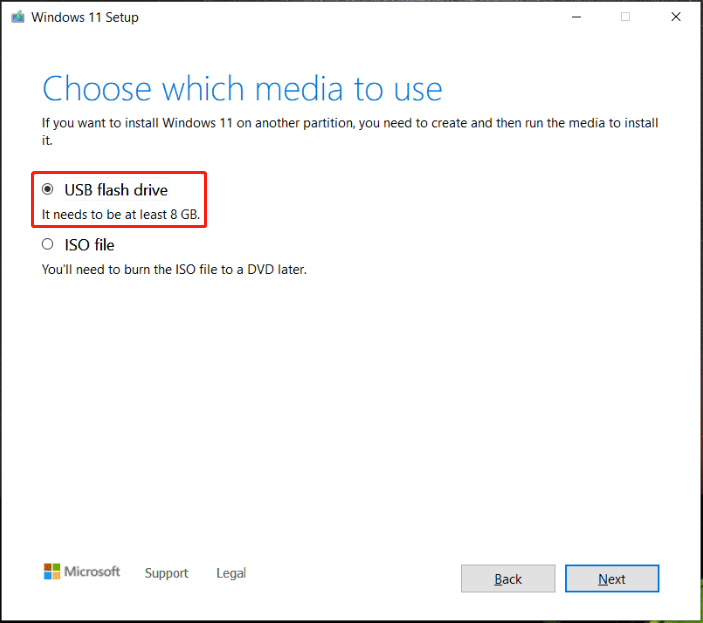703x623 pixels.
Task: Close the Windows 11 Setup window
Action: point(676,17)
